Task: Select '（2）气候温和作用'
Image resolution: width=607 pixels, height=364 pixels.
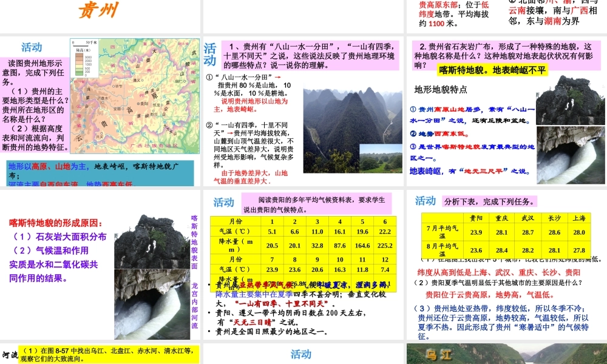Action: (x=50, y=251)
